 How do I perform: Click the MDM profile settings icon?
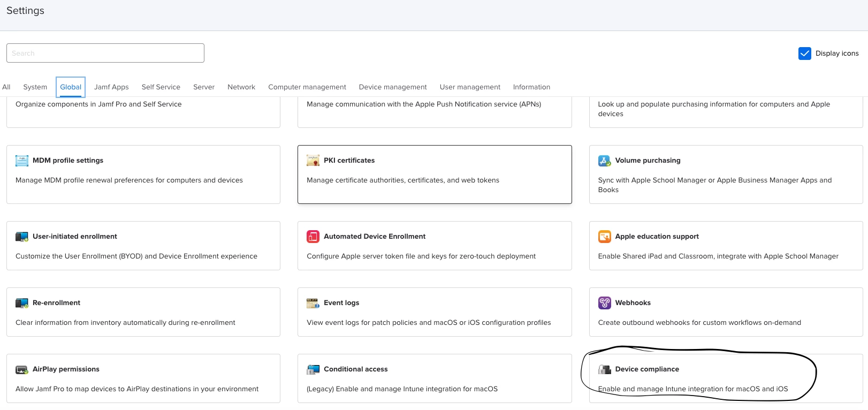coord(22,161)
